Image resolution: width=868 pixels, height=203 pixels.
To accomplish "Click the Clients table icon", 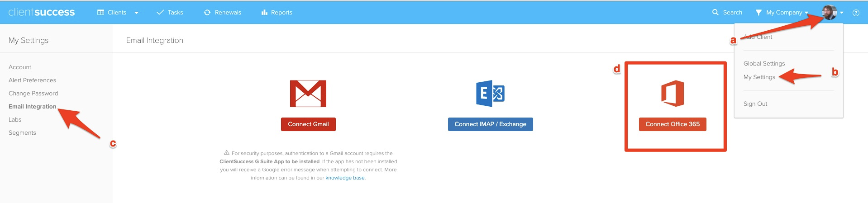I will [100, 13].
